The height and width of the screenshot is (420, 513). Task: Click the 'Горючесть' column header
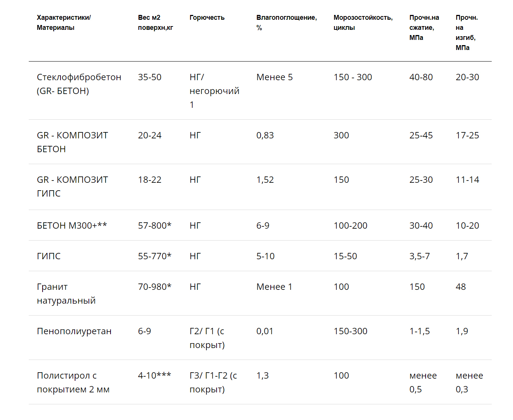pos(207,18)
